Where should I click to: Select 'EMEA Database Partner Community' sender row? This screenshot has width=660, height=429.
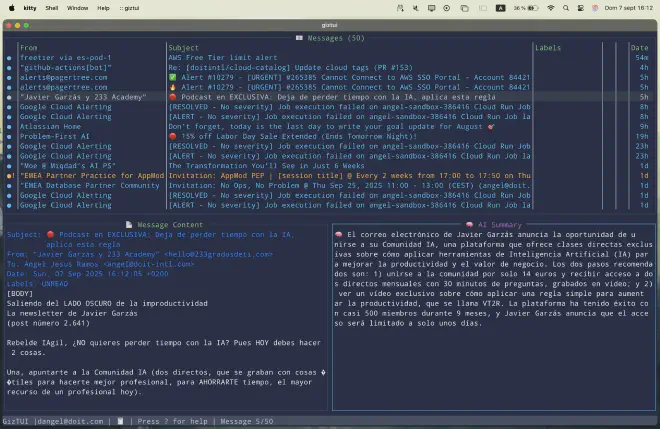(x=90, y=186)
